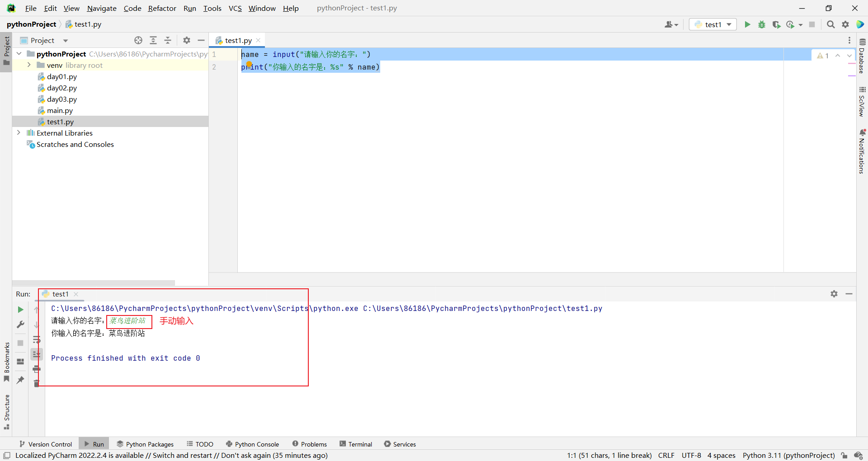This screenshot has height=461, width=868.
Task: Click Restore Layout icon in Run panel
Action: 20,361
